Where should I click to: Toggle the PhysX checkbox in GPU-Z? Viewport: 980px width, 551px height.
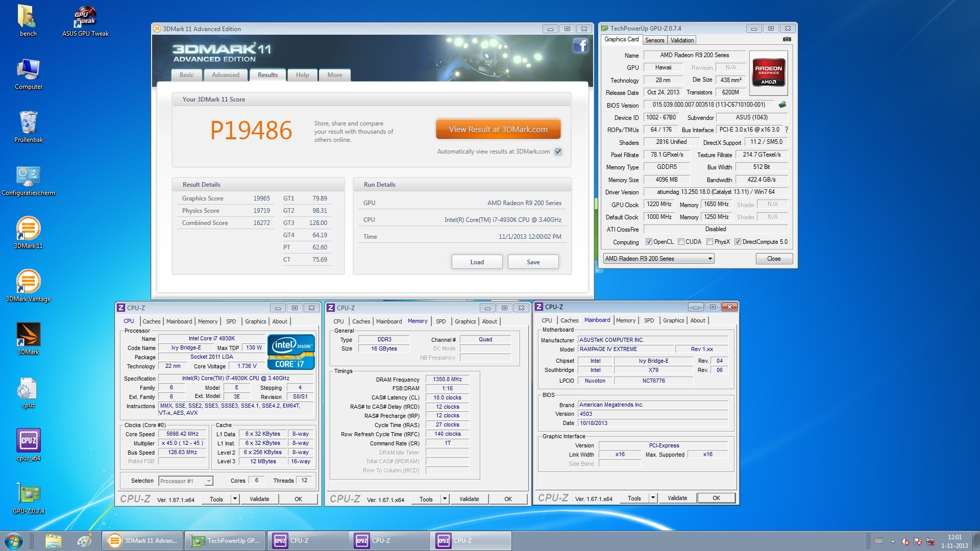click(x=710, y=242)
